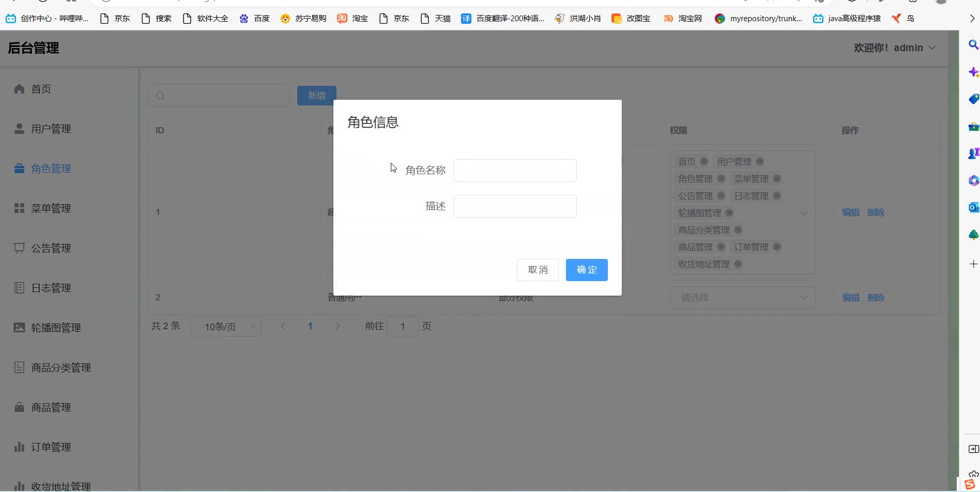Click the user icon beside 用户管理
The image size is (980, 492).
point(19,128)
